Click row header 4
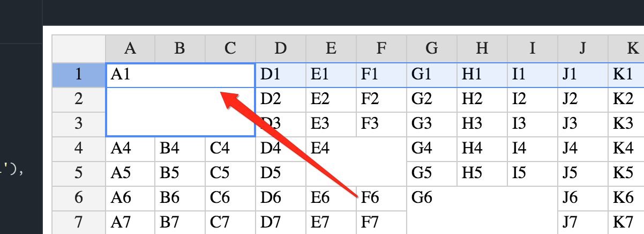Image resolution: width=644 pixels, height=234 pixels. (79, 150)
